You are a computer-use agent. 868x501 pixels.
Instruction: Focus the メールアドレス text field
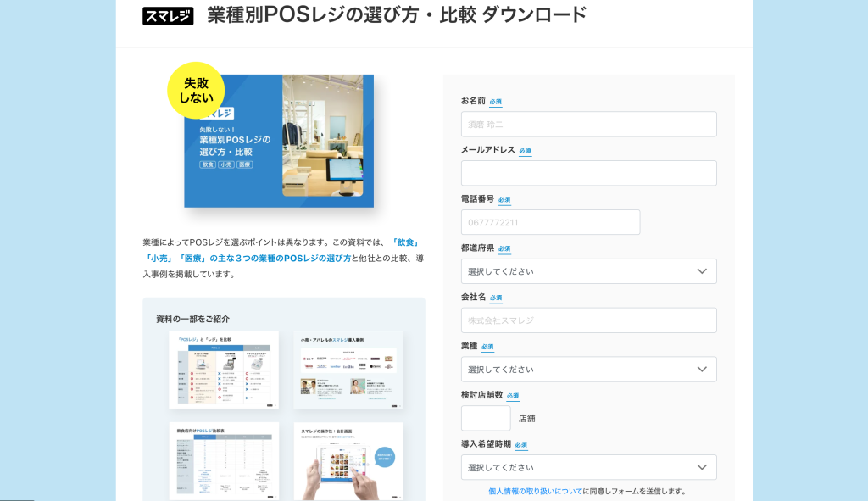pos(588,173)
